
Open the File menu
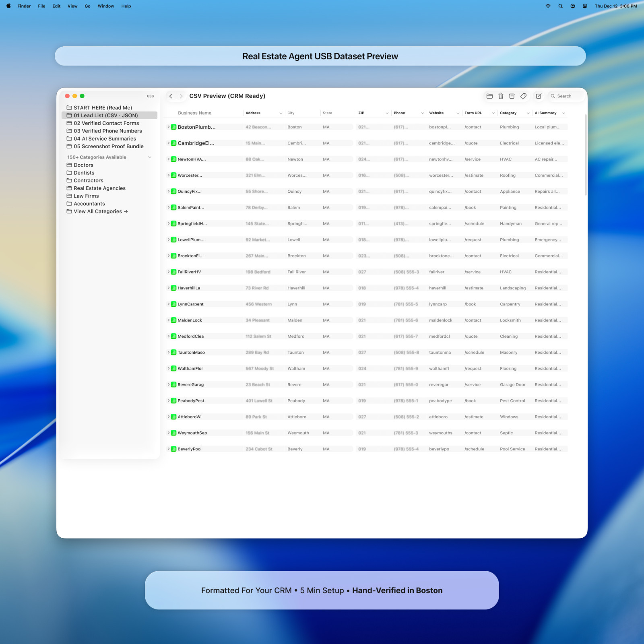click(41, 6)
